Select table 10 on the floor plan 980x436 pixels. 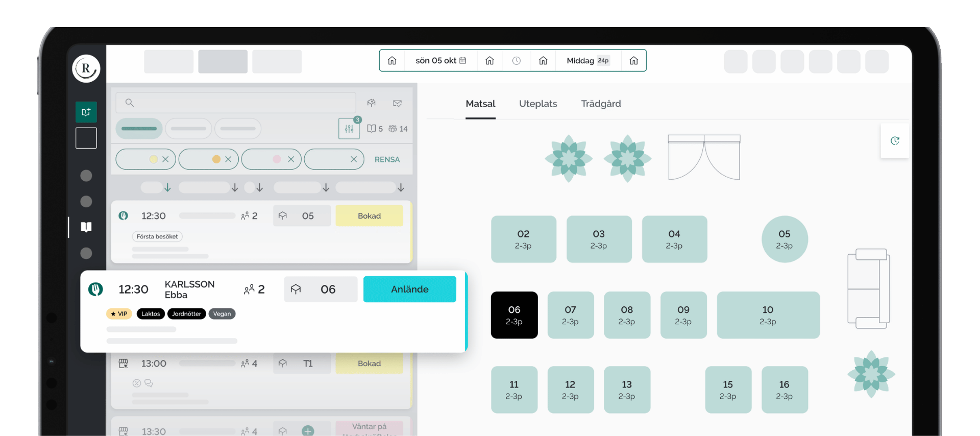(x=768, y=315)
